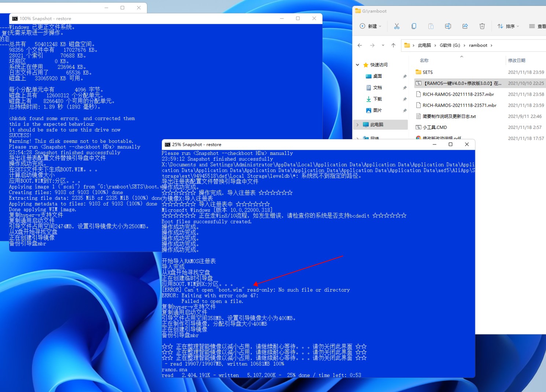Open 下载 in the navigation pane
The height and width of the screenshot is (392, 546).
click(377, 99)
